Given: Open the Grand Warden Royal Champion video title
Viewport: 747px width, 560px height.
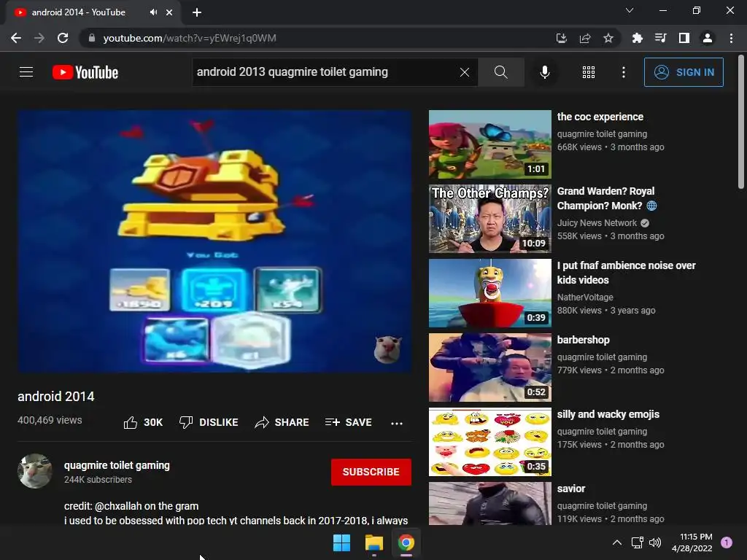Looking at the screenshot, I should click(606, 198).
